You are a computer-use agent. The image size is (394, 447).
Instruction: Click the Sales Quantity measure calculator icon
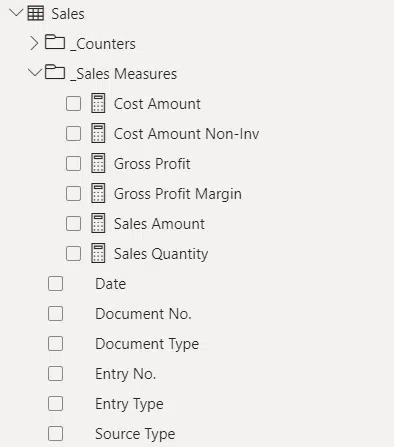pos(98,253)
